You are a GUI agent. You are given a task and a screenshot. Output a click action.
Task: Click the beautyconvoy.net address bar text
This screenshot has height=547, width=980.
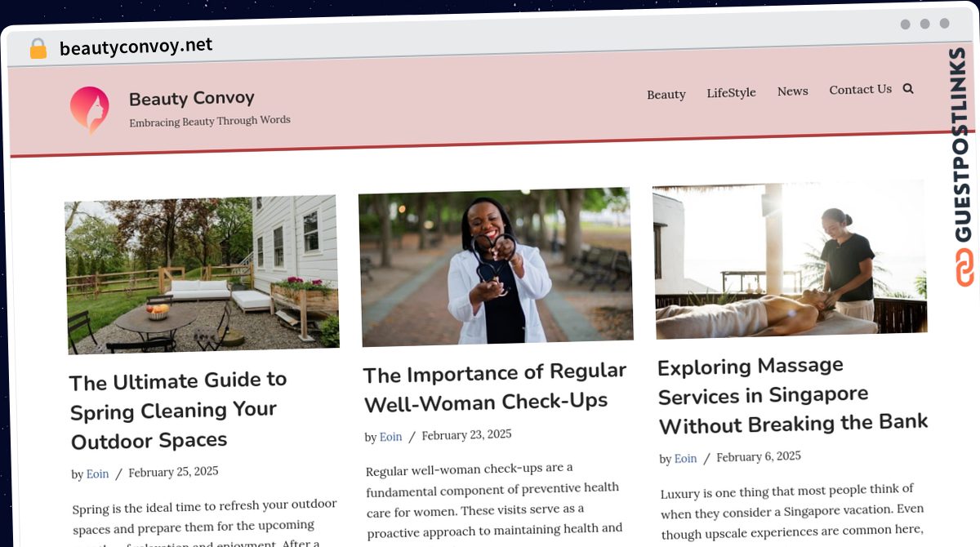pyautogui.click(x=136, y=47)
